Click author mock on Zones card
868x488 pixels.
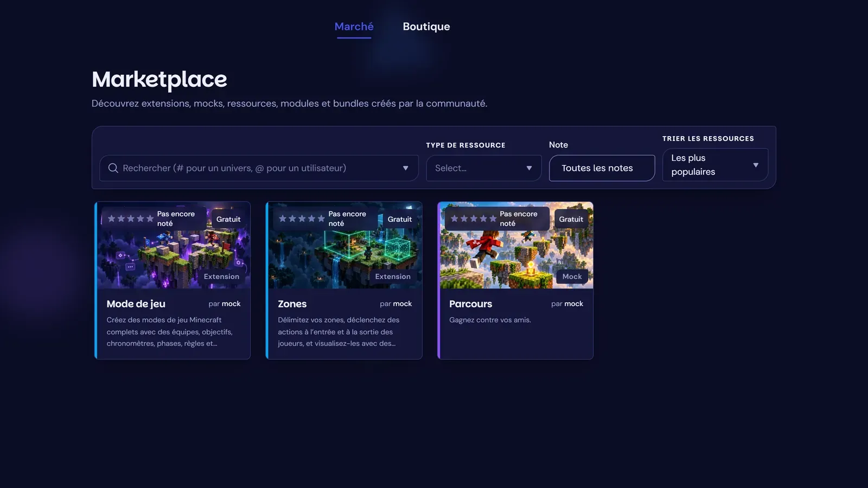click(x=403, y=304)
